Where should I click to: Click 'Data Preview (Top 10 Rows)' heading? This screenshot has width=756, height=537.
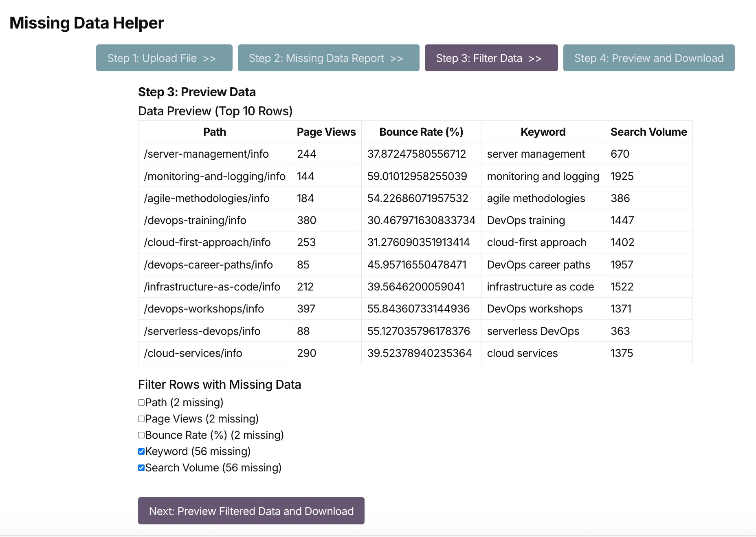[215, 111]
